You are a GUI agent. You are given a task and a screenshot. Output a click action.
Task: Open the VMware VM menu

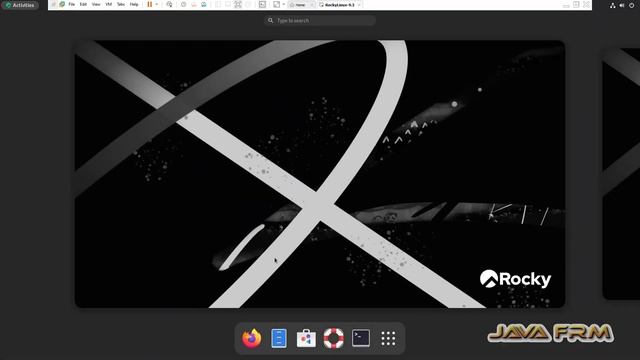pyautogui.click(x=109, y=4)
